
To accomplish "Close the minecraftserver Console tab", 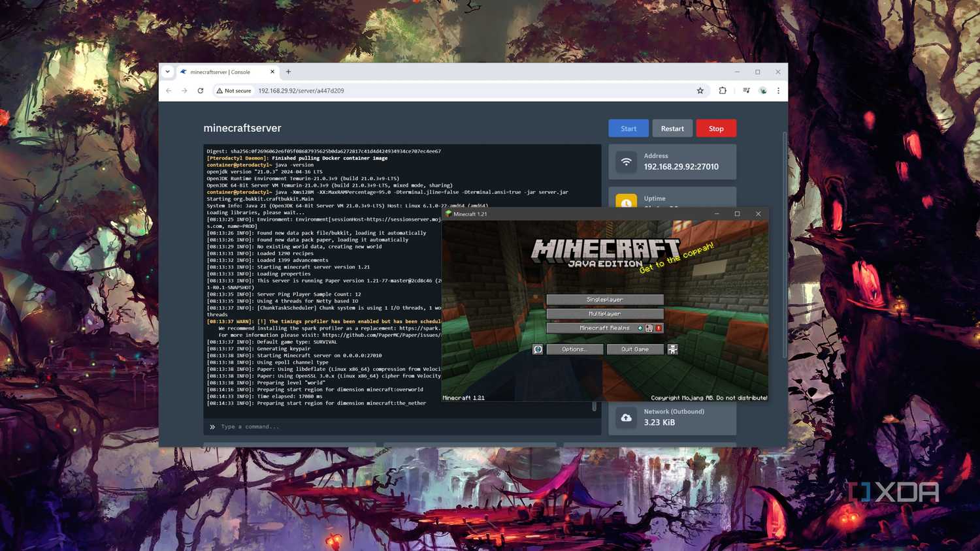I will pyautogui.click(x=272, y=72).
